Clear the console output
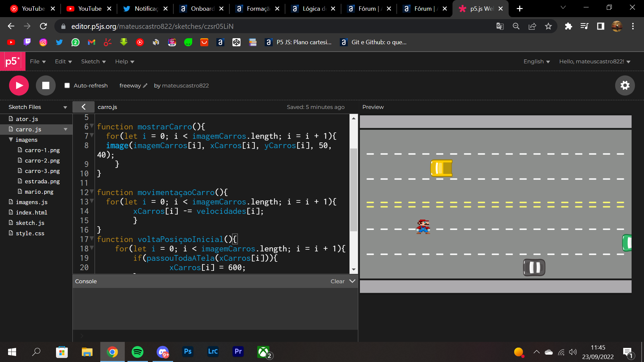644x362 pixels. pos(337,281)
